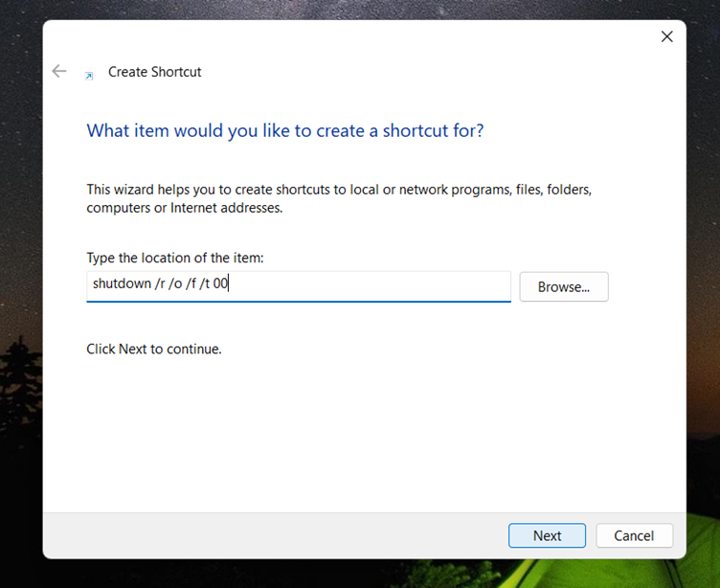The image size is (720, 588).
Task: Click the item location text field
Action: point(299,286)
